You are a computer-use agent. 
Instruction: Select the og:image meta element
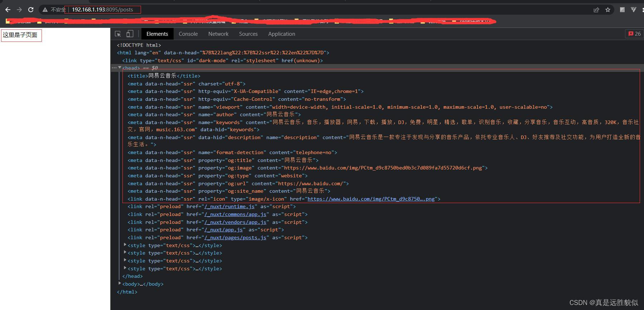click(308, 168)
